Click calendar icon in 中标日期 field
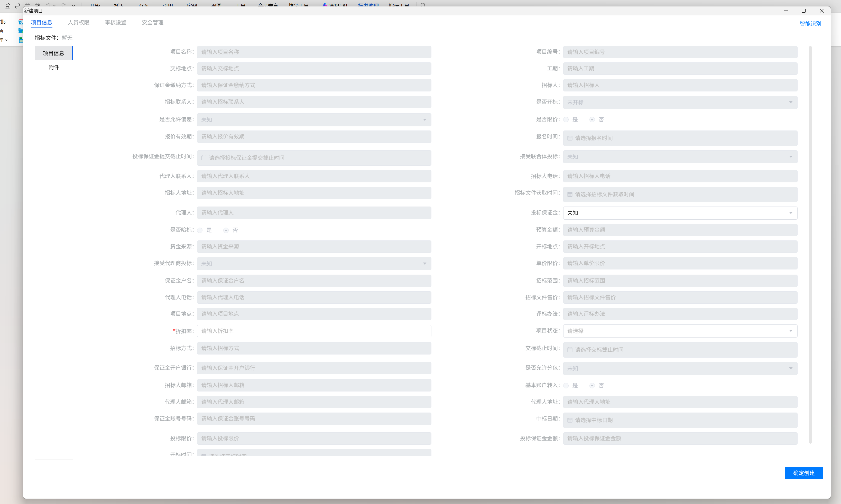The width and height of the screenshot is (841, 504). point(570,421)
